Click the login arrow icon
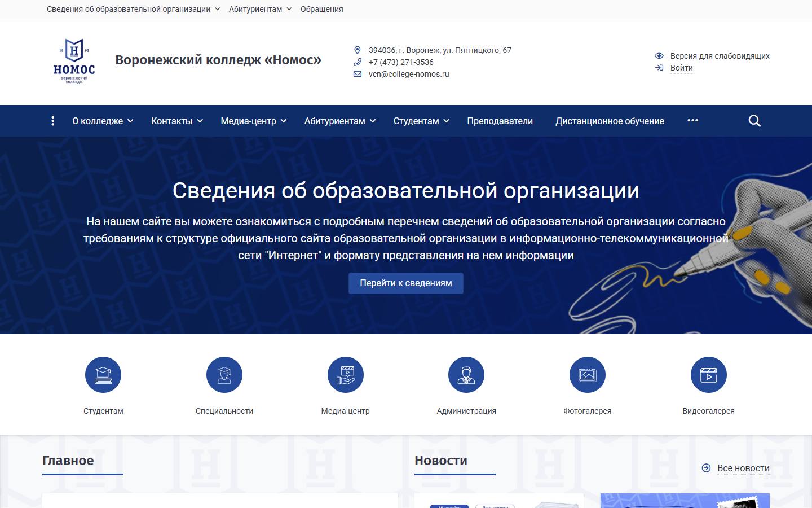 click(x=659, y=68)
